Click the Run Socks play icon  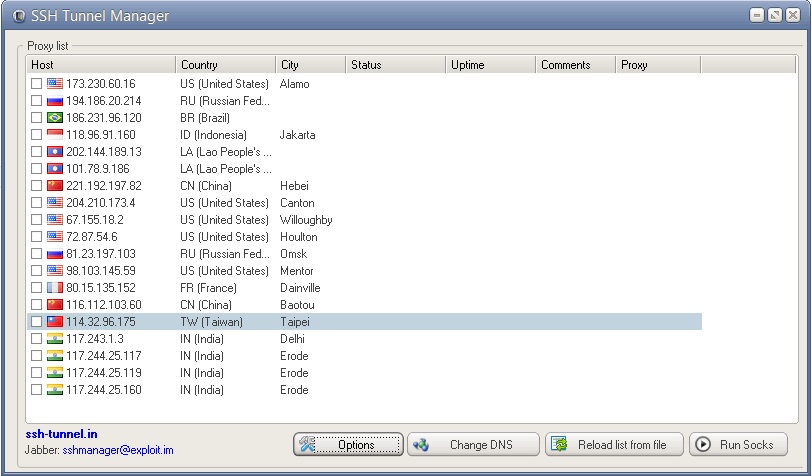point(703,445)
